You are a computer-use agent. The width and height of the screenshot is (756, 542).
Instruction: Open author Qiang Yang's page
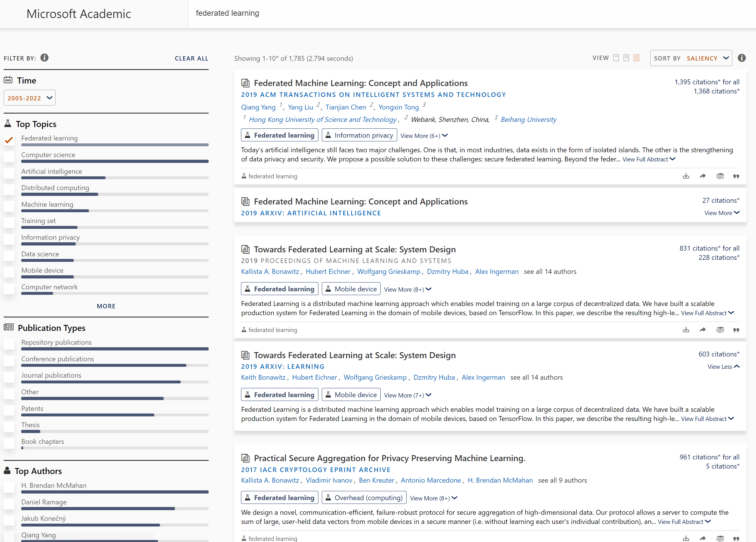click(258, 108)
